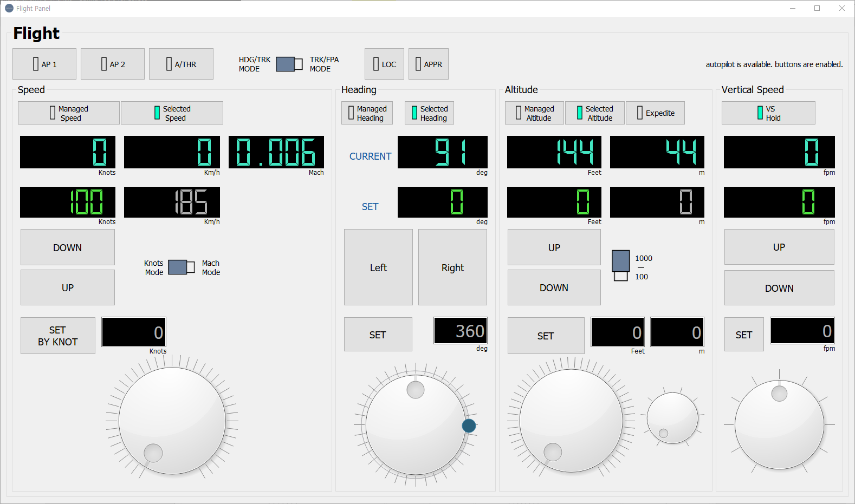Toggle the 1000/100 altitude increment switch
855x504 pixels.
621,265
